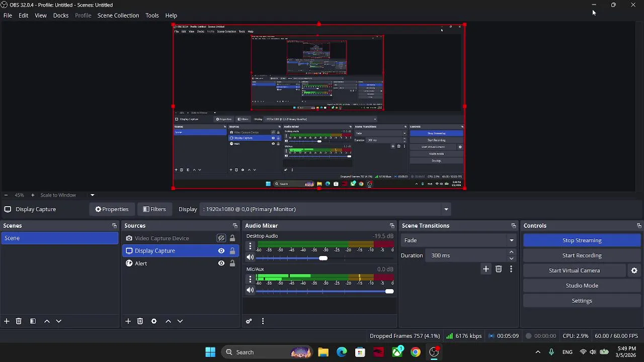
Task: Add a new scene with plus icon
Action: coord(7,321)
